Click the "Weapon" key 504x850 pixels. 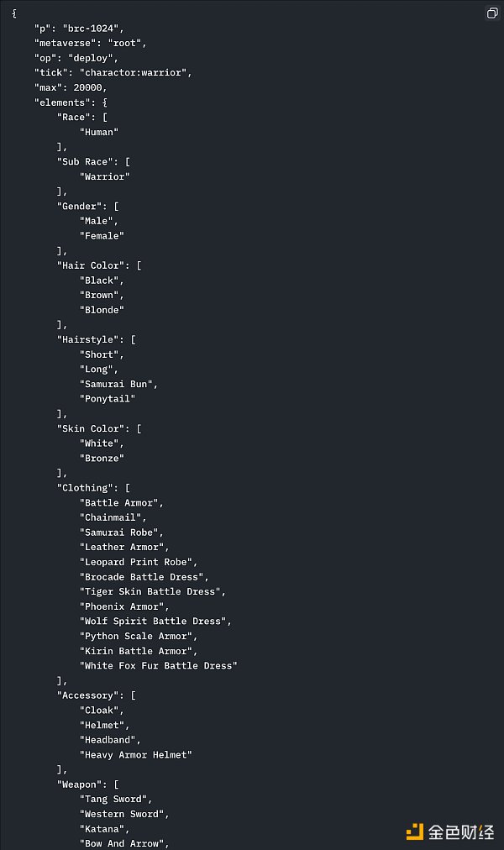[79, 784]
